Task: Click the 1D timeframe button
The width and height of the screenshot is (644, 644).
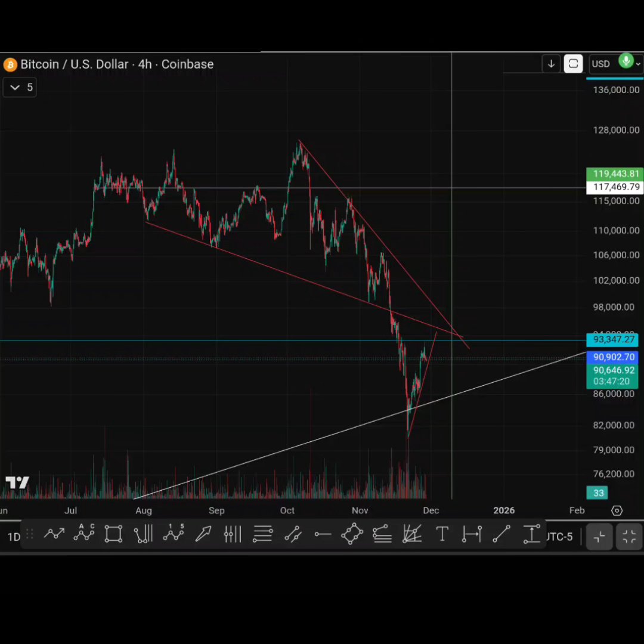Action: [x=14, y=537]
